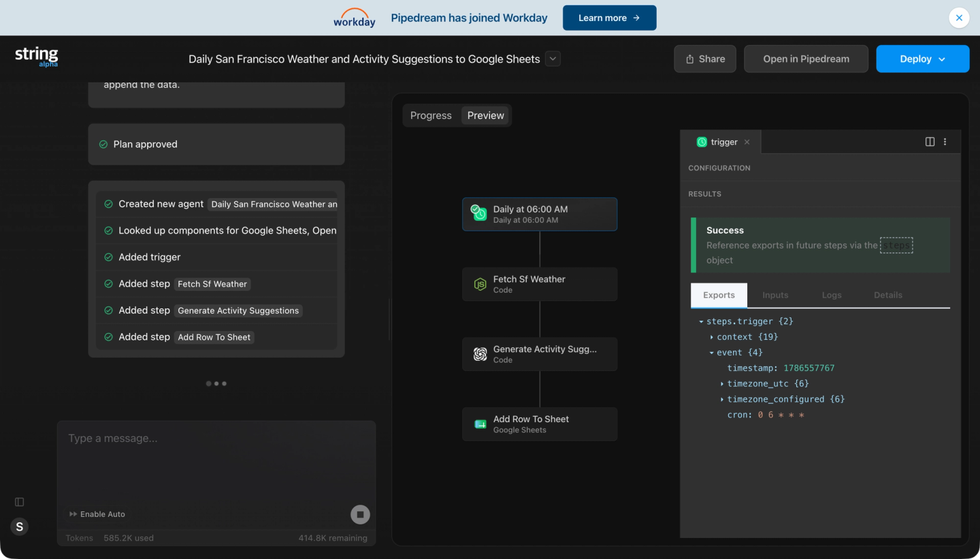Collapse the steps.trigger tree node
The height and width of the screenshot is (559, 980).
tap(701, 321)
